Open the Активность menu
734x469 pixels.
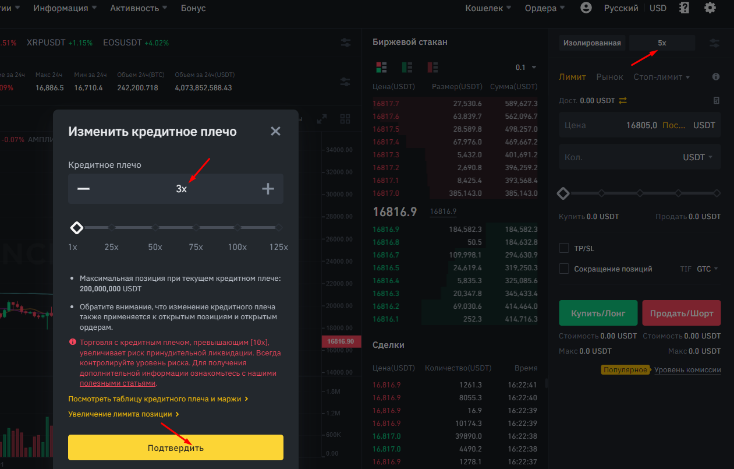[x=138, y=8]
